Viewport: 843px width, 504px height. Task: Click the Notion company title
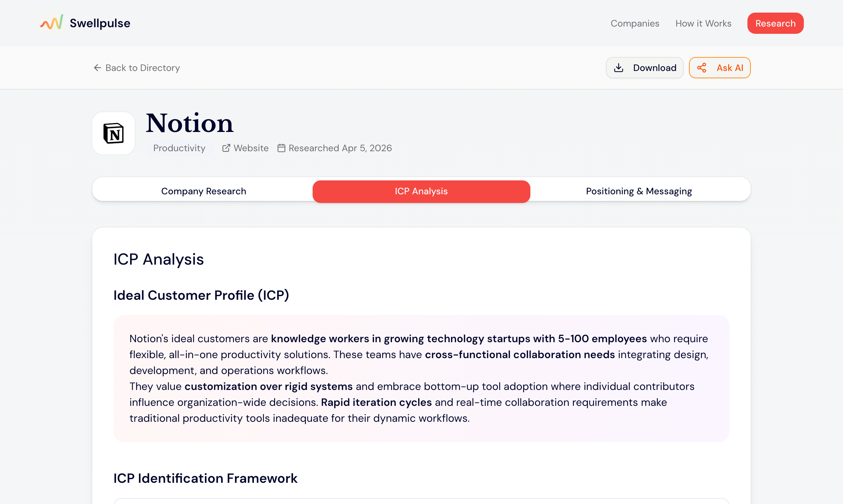[189, 123]
